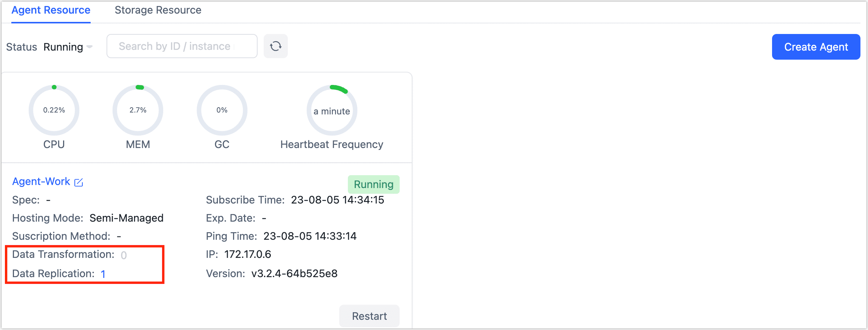Click the CPU usage gauge

click(54, 110)
